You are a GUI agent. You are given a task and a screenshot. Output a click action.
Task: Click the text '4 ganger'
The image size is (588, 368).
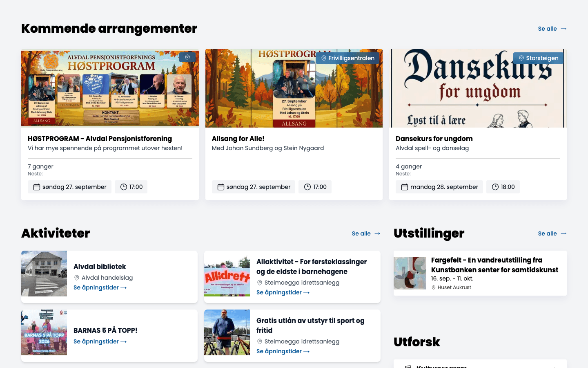[409, 166]
